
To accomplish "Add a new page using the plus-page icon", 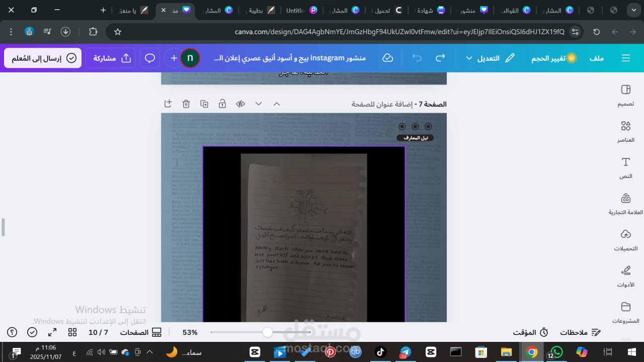I will click(x=168, y=104).
